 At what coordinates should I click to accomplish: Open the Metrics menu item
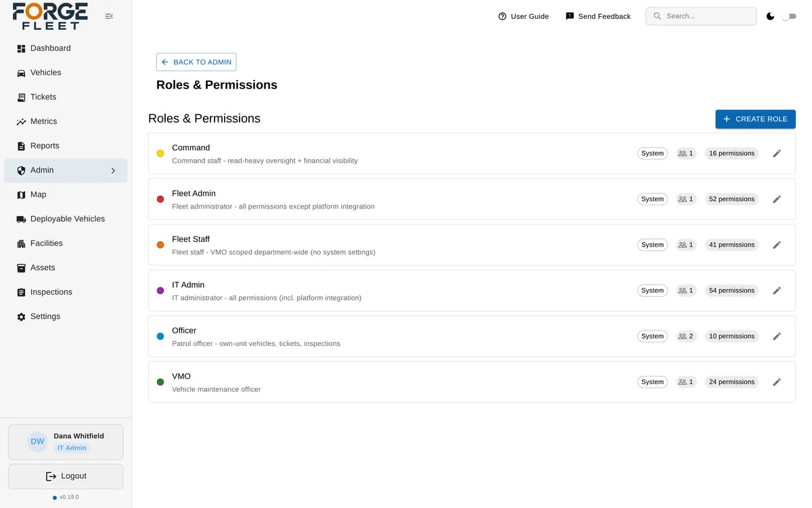[x=66, y=122]
